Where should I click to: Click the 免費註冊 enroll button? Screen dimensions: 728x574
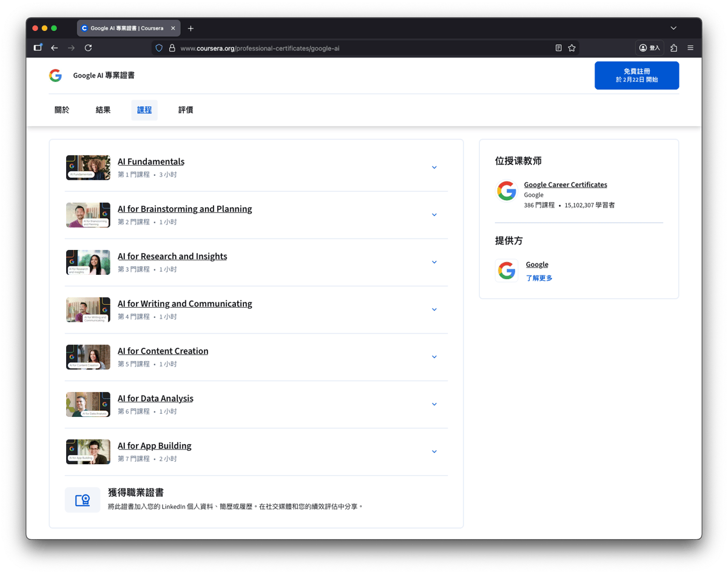coord(636,75)
